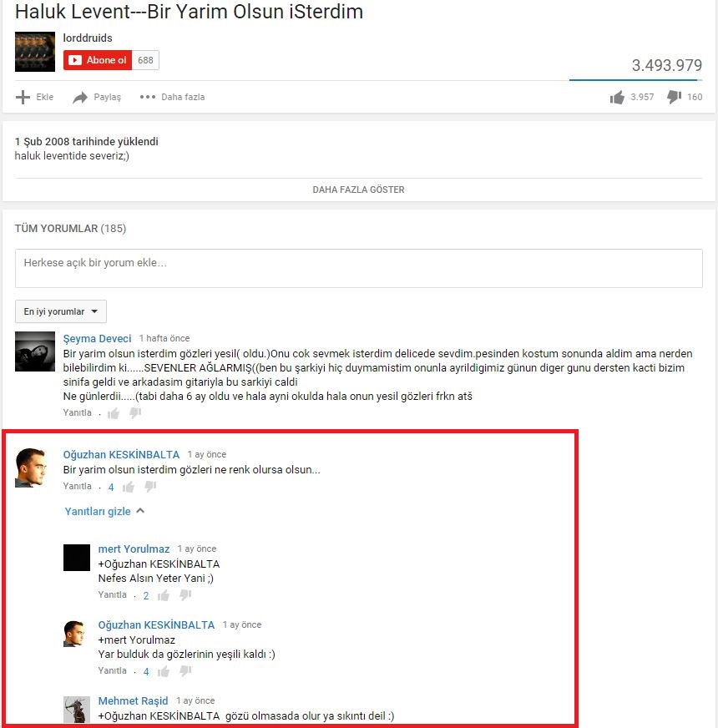Collapse replies with Yanıtları gizle
This screenshot has height=728, width=718.
(x=104, y=511)
